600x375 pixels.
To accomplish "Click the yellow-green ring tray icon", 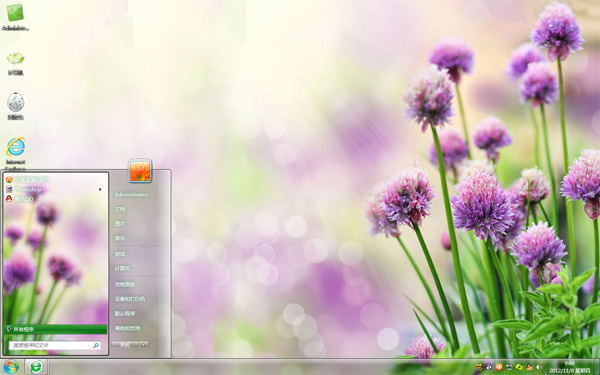I will pos(519,367).
